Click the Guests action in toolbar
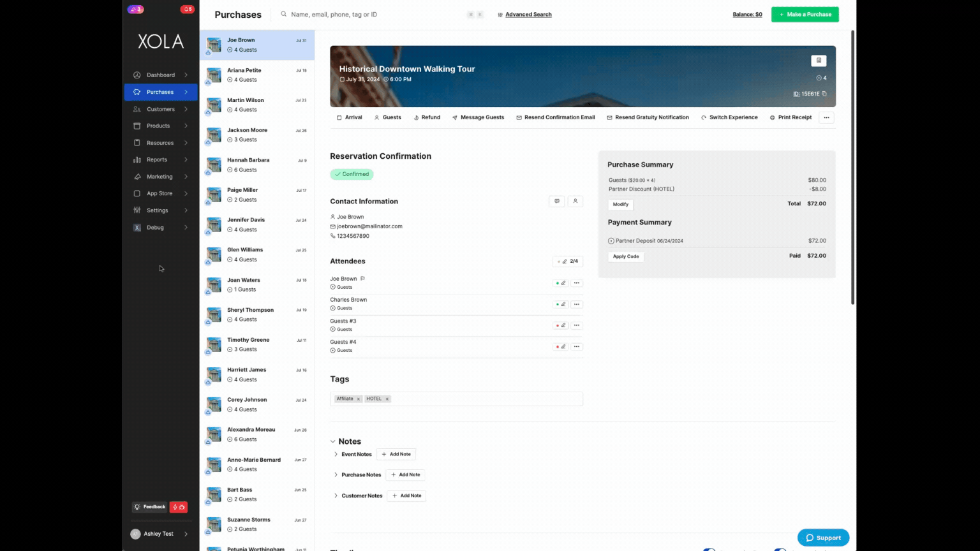 (x=388, y=117)
